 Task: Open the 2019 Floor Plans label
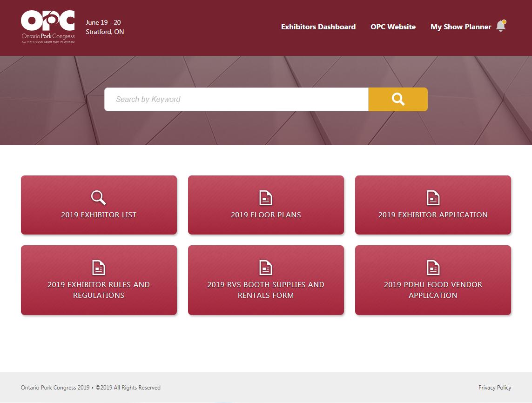pos(266,215)
